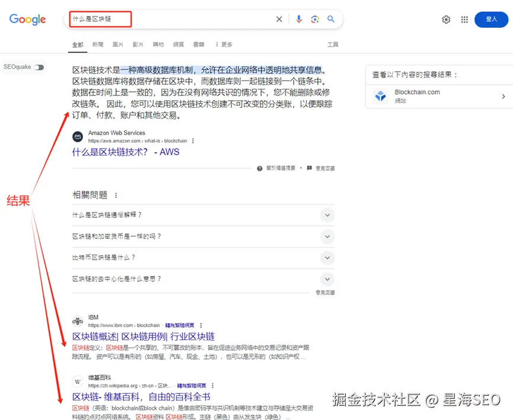Image resolution: width=513 pixels, height=420 pixels.
Task: Click the www.ibm.com blockchain URL
Action: [124, 326]
